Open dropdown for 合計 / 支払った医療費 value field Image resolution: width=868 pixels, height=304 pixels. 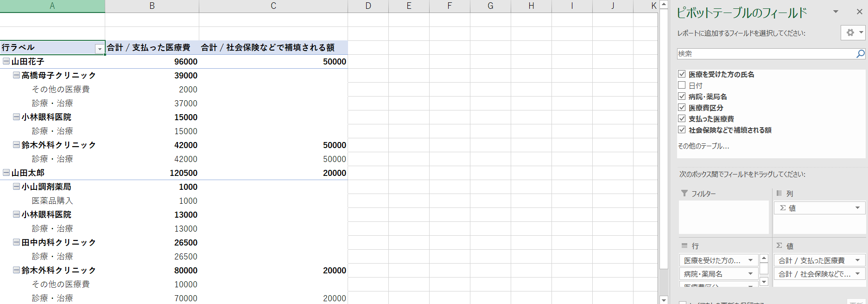click(x=857, y=260)
